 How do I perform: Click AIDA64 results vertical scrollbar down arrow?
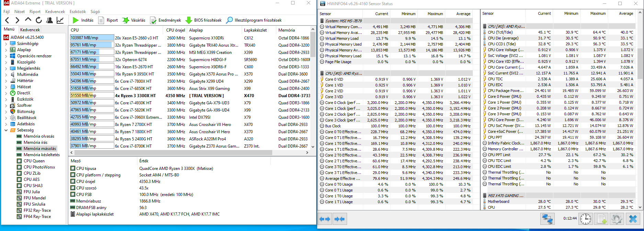tap(313, 147)
